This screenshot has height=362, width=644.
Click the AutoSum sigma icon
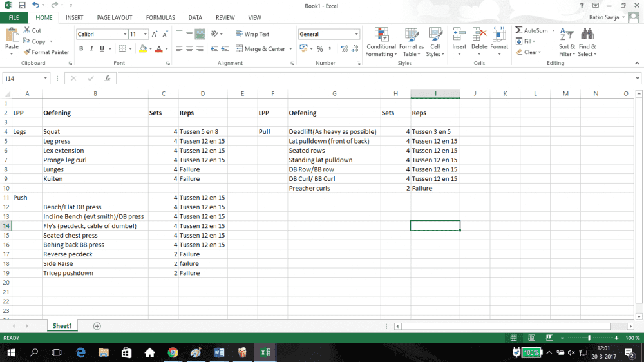point(519,30)
